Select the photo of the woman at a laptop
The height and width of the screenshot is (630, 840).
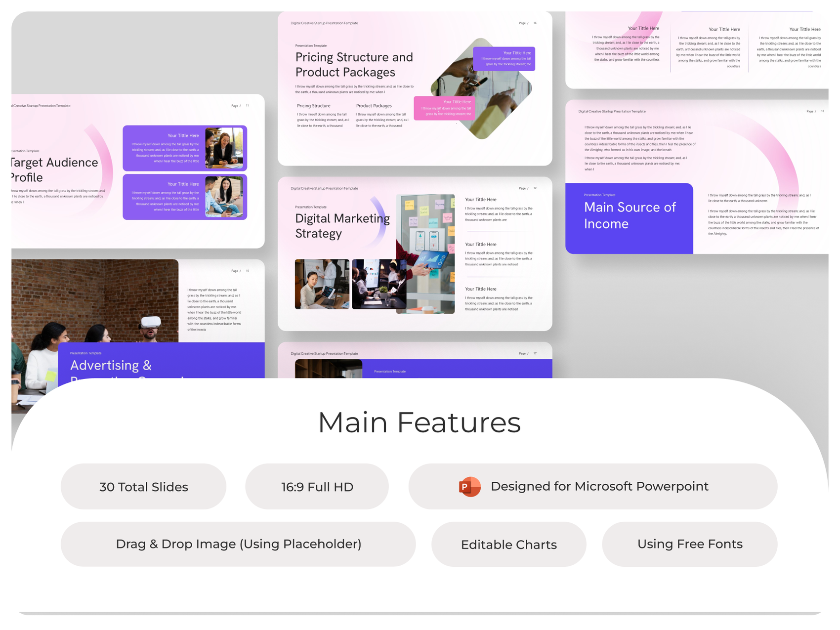coord(322,284)
